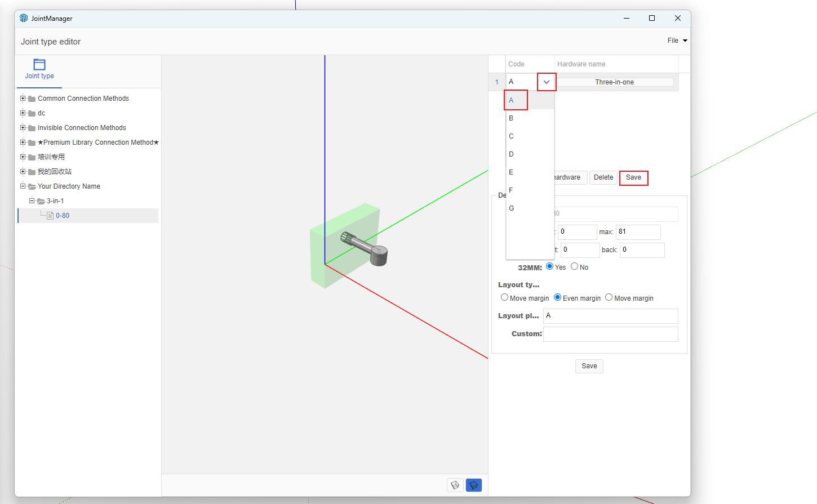Select the Even margin layout type
The image size is (817, 504).
tap(557, 297)
